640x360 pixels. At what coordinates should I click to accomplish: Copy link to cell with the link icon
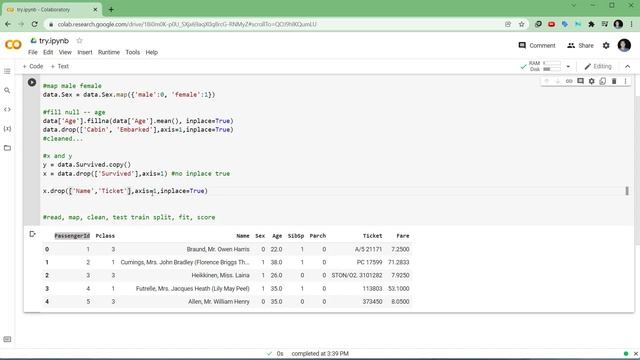coord(569,81)
